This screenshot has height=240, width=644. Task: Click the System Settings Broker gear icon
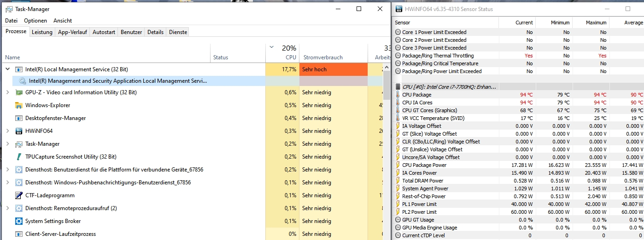click(19, 221)
